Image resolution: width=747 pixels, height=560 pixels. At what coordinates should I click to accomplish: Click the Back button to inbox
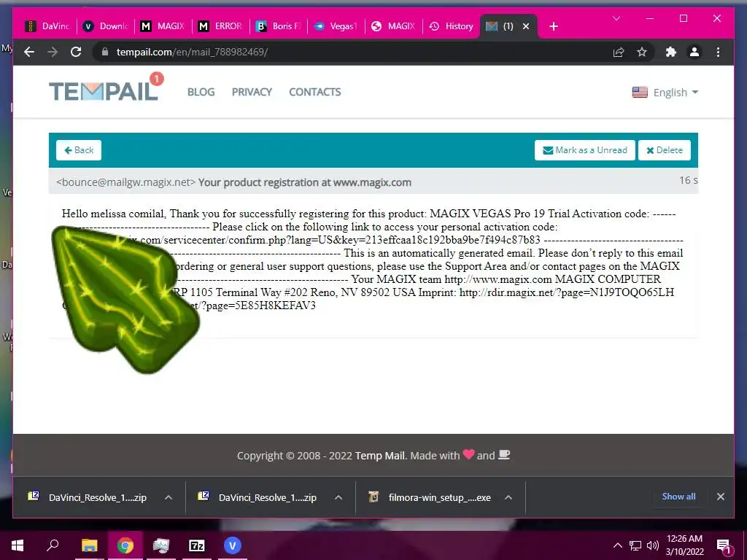click(79, 150)
